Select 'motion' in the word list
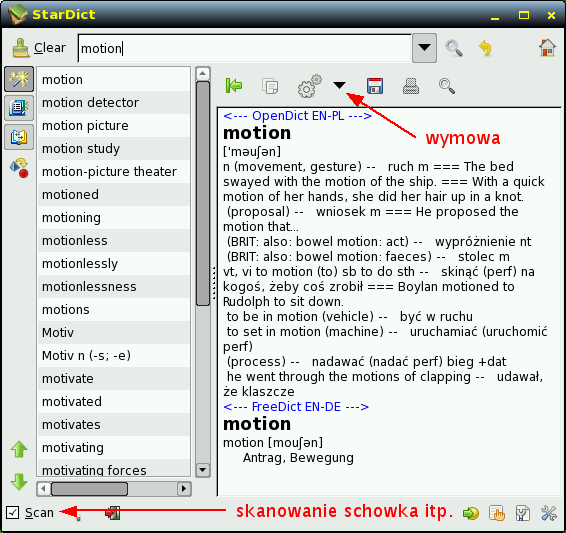 114,79
